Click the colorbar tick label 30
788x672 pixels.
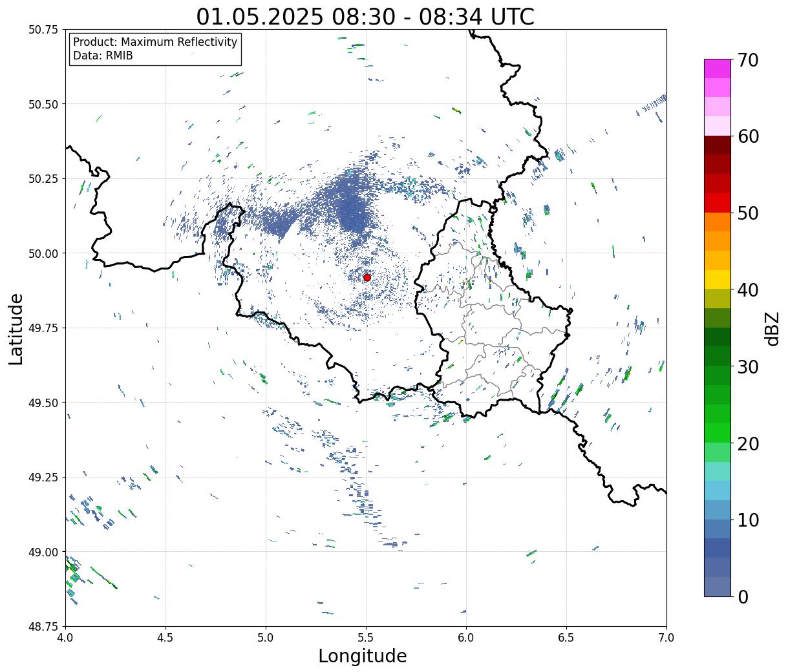(748, 366)
